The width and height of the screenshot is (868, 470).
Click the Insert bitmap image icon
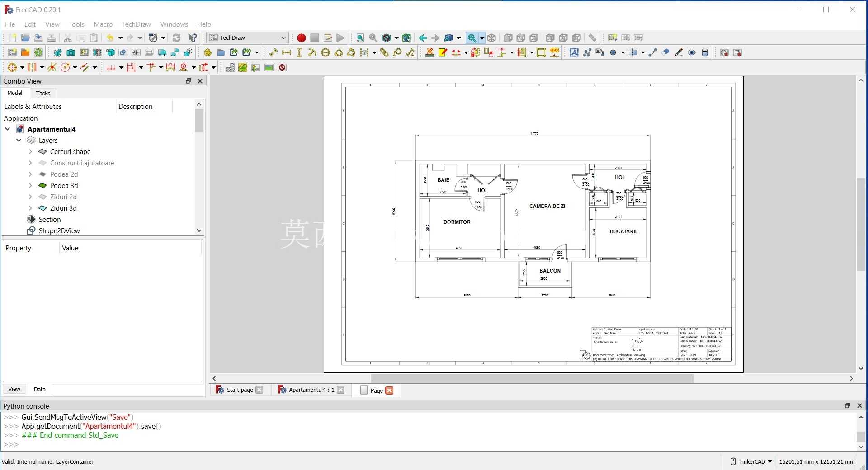pyautogui.click(x=269, y=67)
